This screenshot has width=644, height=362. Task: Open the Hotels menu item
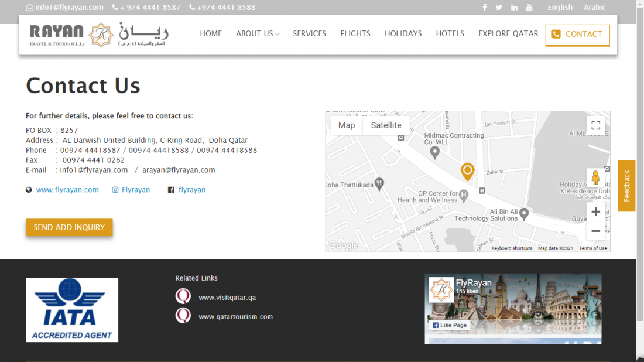pyautogui.click(x=450, y=34)
